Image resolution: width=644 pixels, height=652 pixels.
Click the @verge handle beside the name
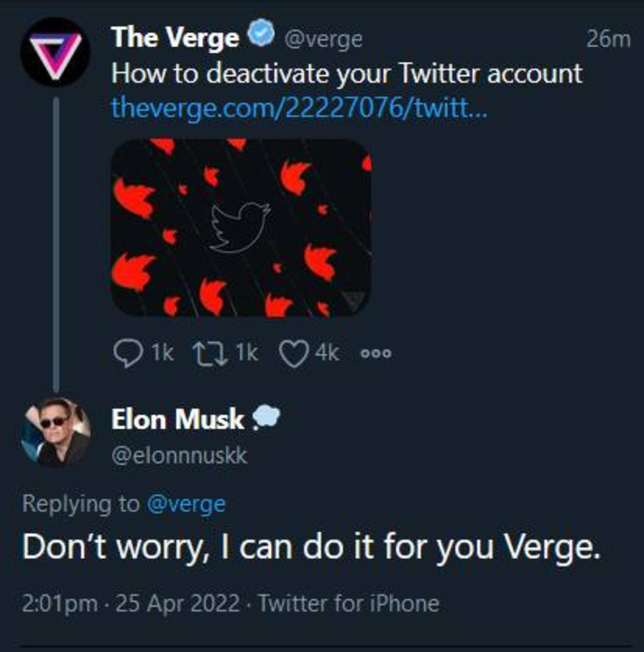(x=323, y=39)
